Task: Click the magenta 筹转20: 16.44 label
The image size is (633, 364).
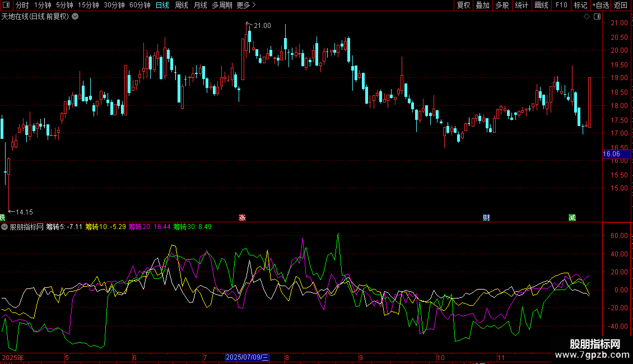Action: click(x=150, y=227)
